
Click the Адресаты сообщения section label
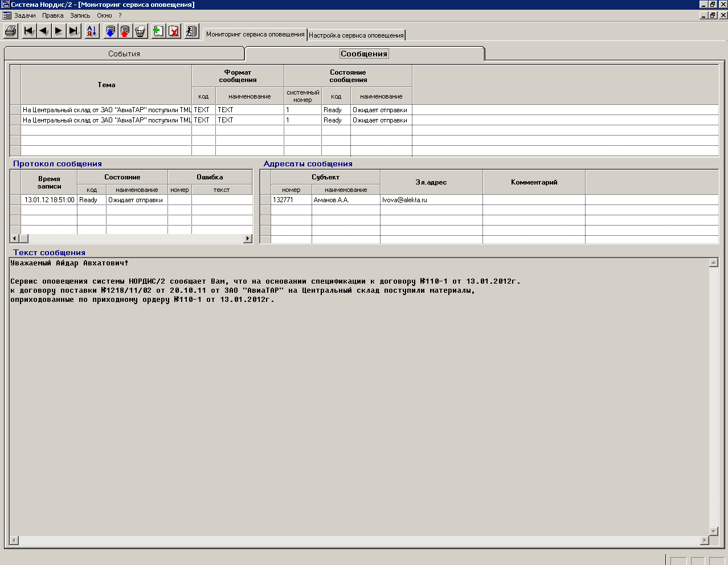coord(308,163)
